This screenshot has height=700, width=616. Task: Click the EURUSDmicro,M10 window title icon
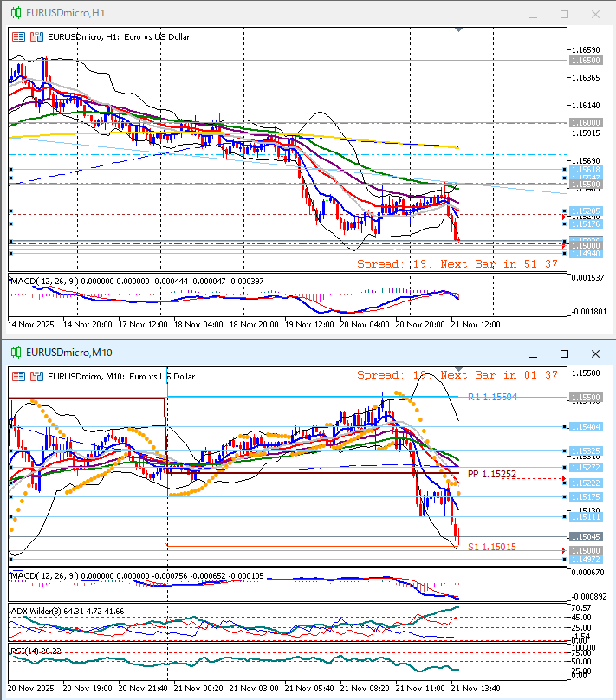pyautogui.click(x=15, y=353)
